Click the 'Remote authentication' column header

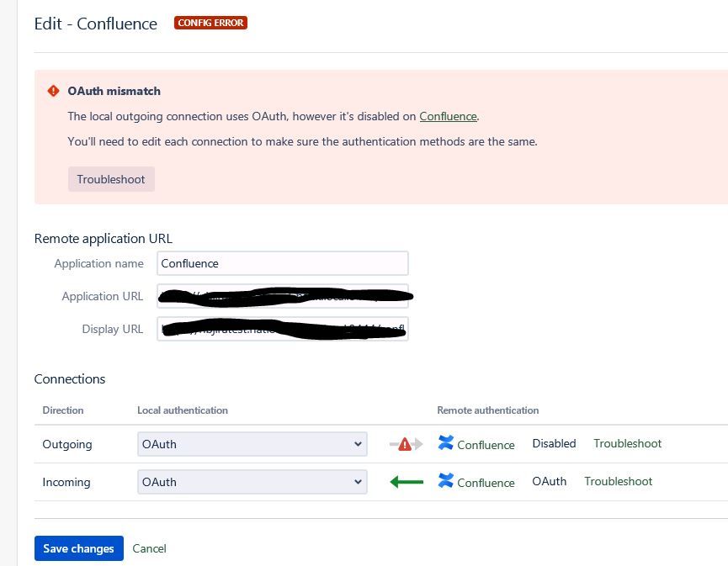(x=488, y=410)
